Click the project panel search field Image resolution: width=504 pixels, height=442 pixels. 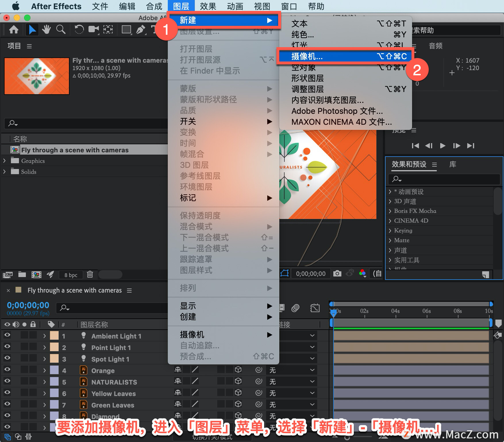point(86,124)
